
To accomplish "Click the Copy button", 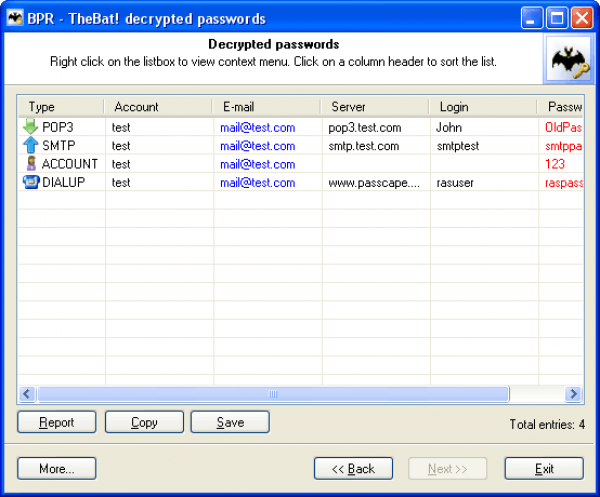I will coord(144,422).
